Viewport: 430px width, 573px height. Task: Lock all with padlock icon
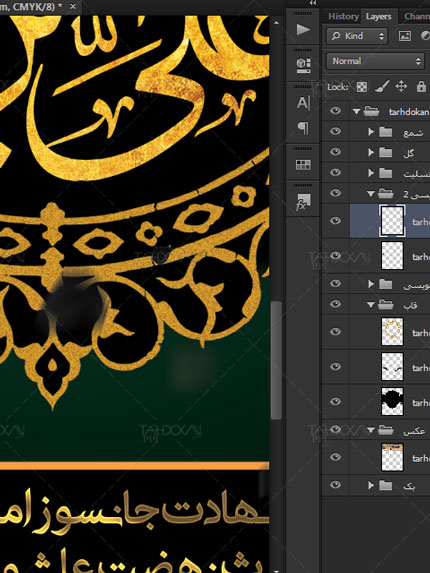click(x=421, y=87)
